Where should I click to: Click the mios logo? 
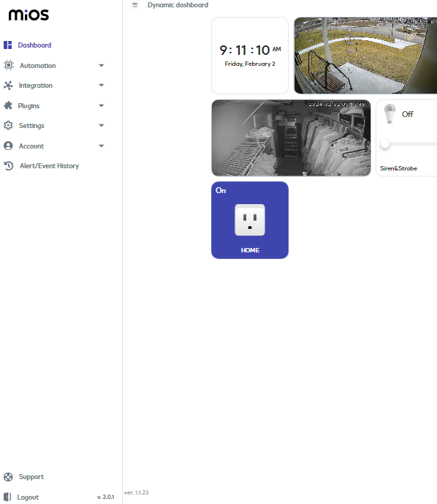click(x=28, y=15)
